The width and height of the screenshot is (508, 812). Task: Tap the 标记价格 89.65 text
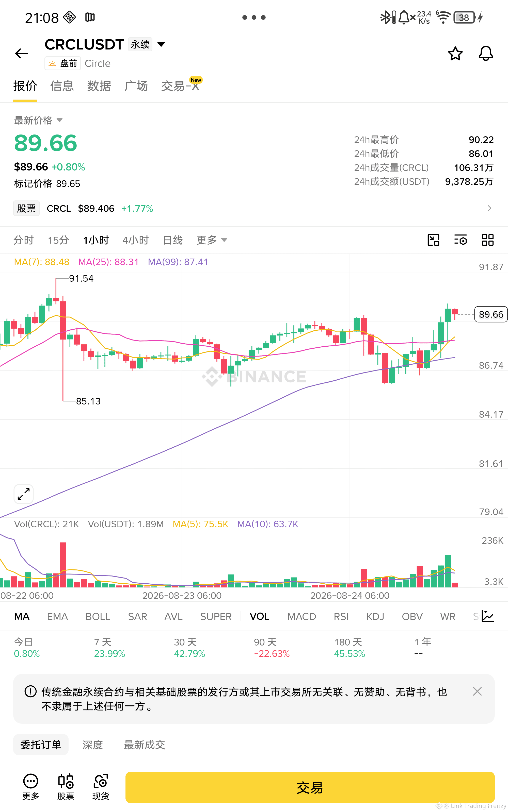[47, 183]
